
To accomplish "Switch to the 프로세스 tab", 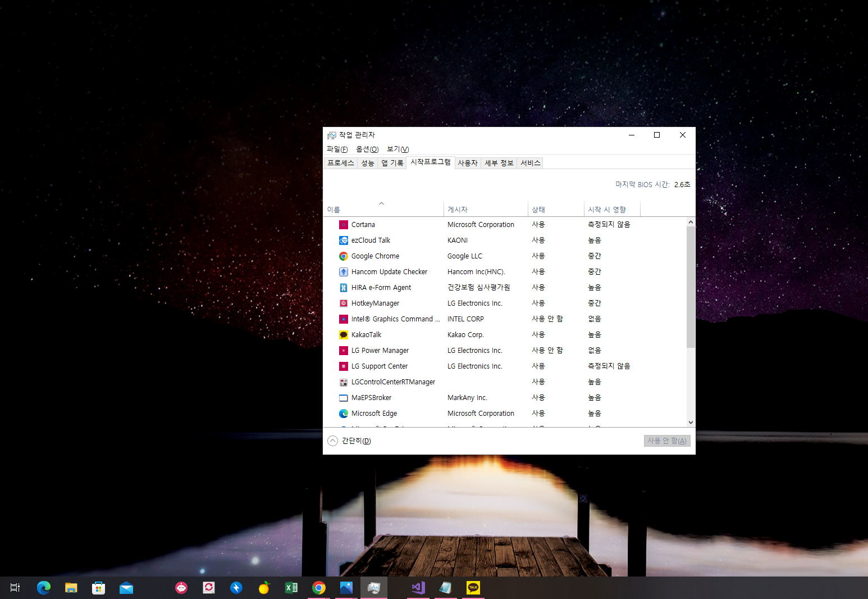I will [341, 163].
